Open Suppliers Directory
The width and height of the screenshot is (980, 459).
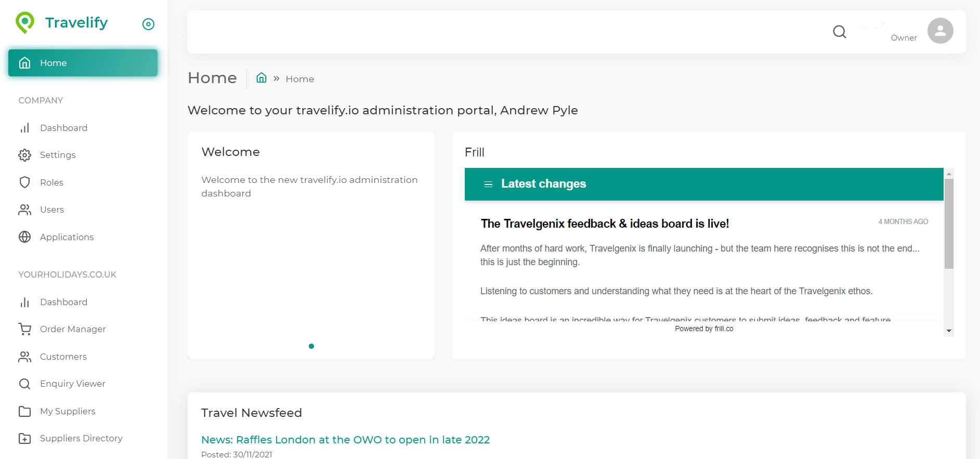click(81, 438)
